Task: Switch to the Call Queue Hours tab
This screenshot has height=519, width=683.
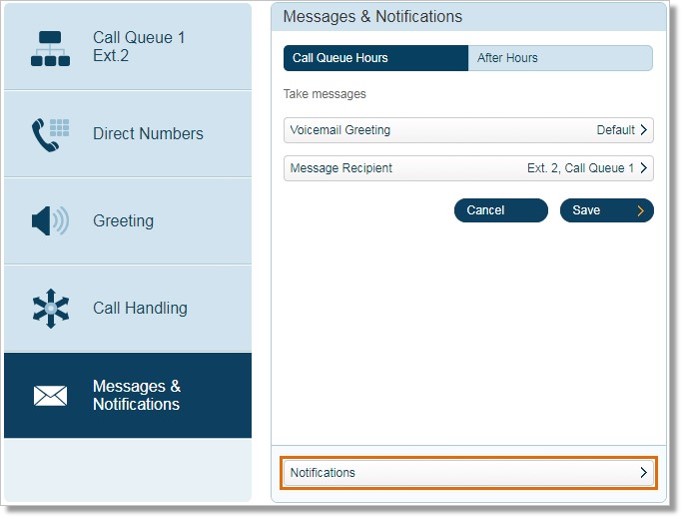Action: click(376, 58)
